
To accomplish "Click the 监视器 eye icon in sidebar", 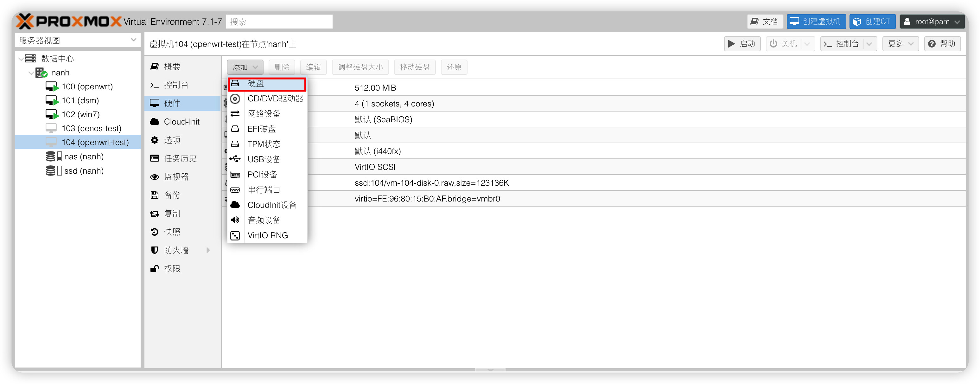I will point(155,177).
